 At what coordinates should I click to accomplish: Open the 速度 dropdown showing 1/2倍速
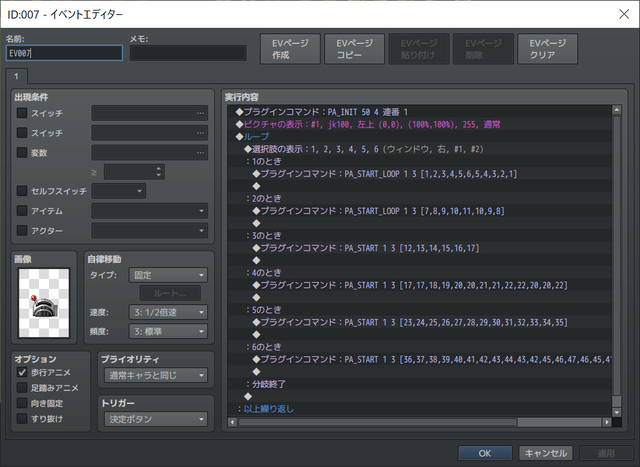[x=168, y=312]
